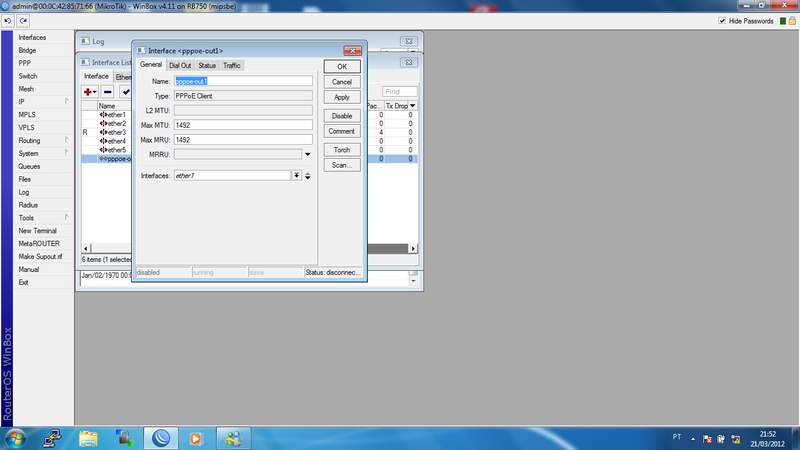This screenshot has width=800, height=450.
Task: Click the minus remove-interface button
Action: 107,92
